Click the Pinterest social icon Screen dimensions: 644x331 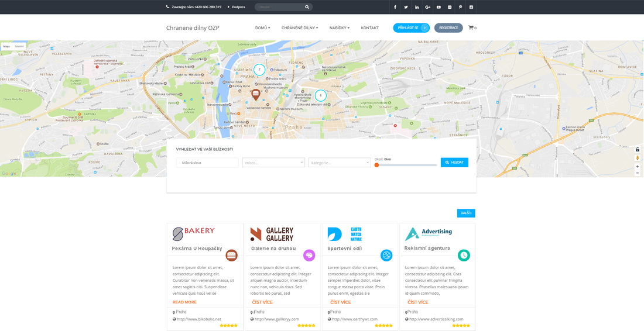[460, 7]
